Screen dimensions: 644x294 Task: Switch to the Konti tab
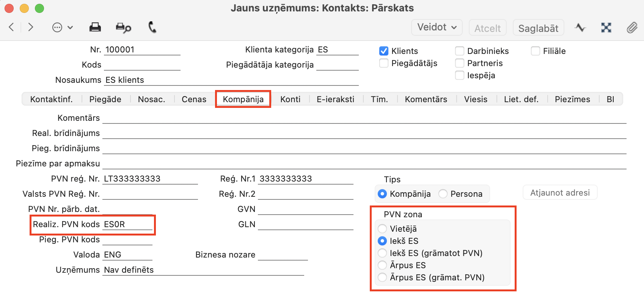[x=290, y=99]
